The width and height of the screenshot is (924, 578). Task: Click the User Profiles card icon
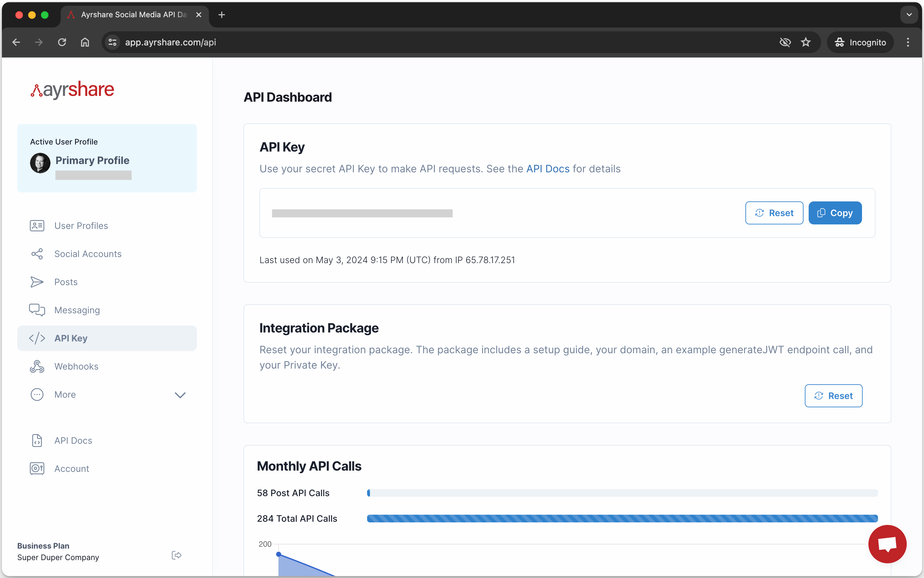[x=37, y=226]
